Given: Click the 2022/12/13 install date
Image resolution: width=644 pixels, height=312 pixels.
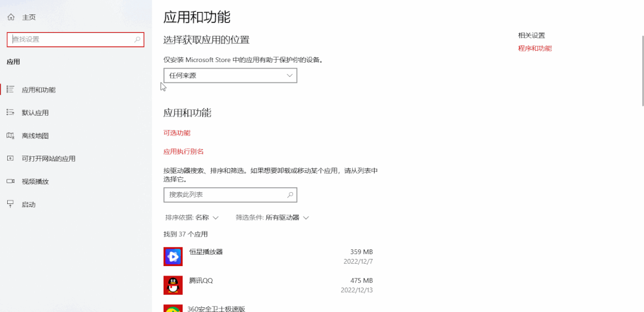Looking at the screenshot, I should 356,290.
